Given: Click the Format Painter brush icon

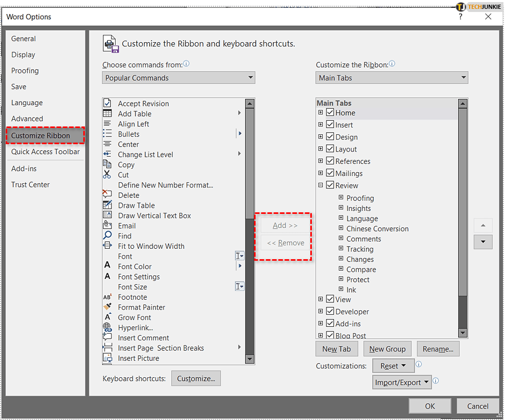Looking at the screenshot, I should click(108, 307).
